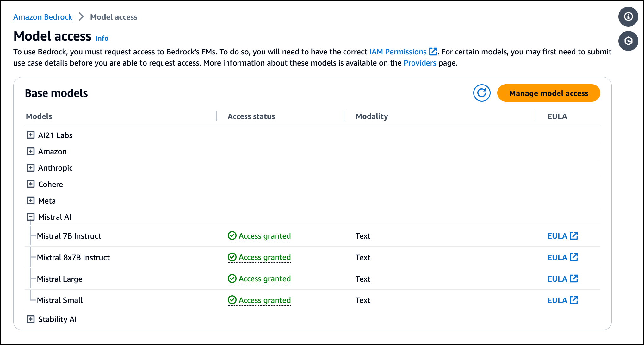Open the info panel circle icon

point(628,16)
